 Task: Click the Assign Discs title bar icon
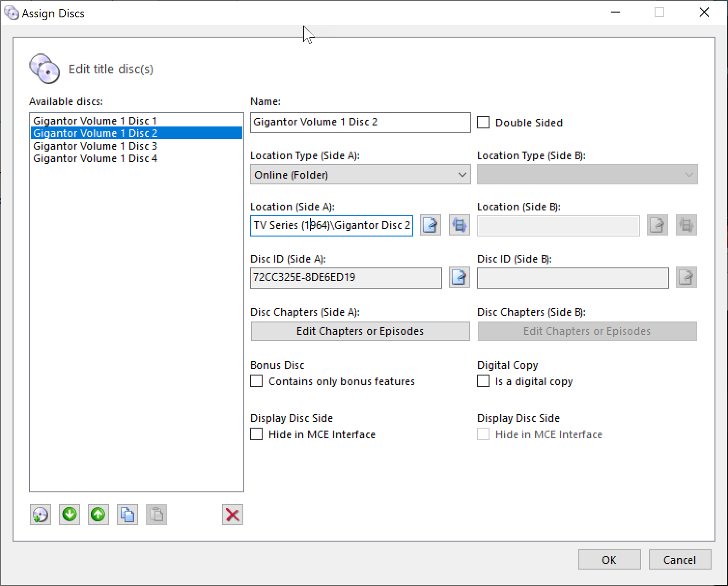point(11,13)
